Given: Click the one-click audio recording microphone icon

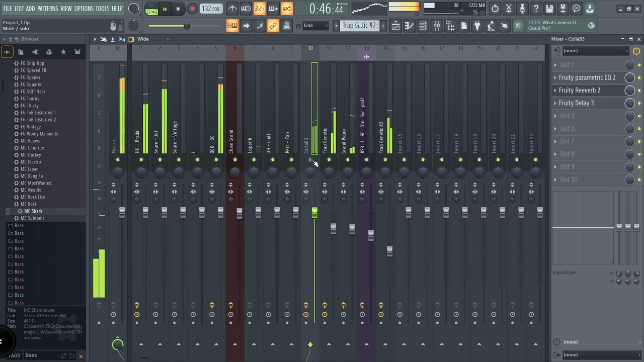Looking at the screenshot, I should point(522,9).
